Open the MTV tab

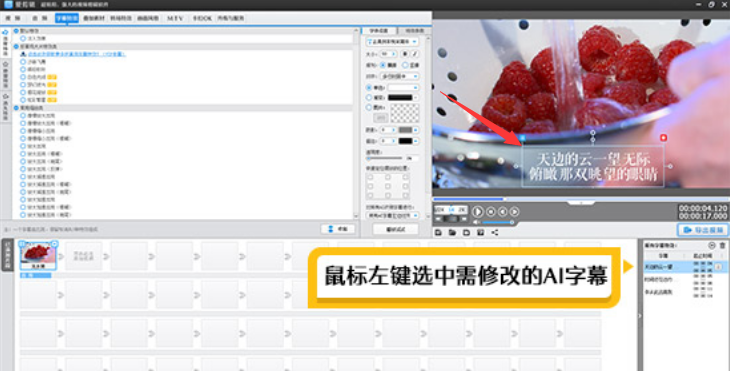(175, 18)
